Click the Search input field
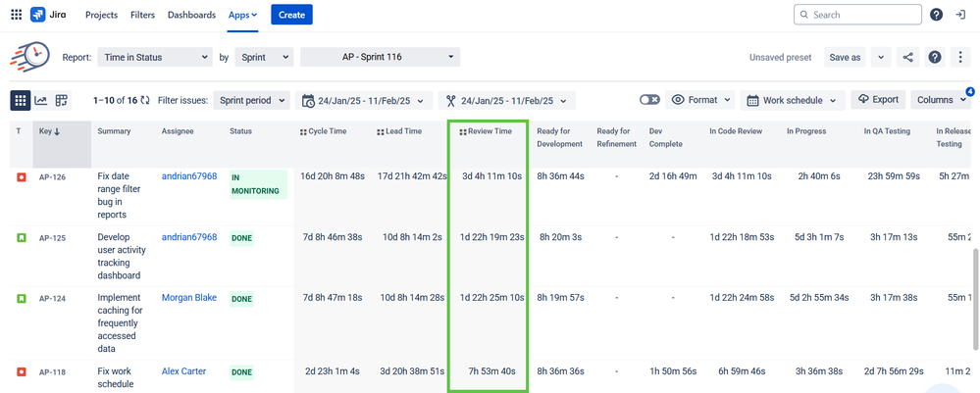Screen dimensions: 980x393 857,15
